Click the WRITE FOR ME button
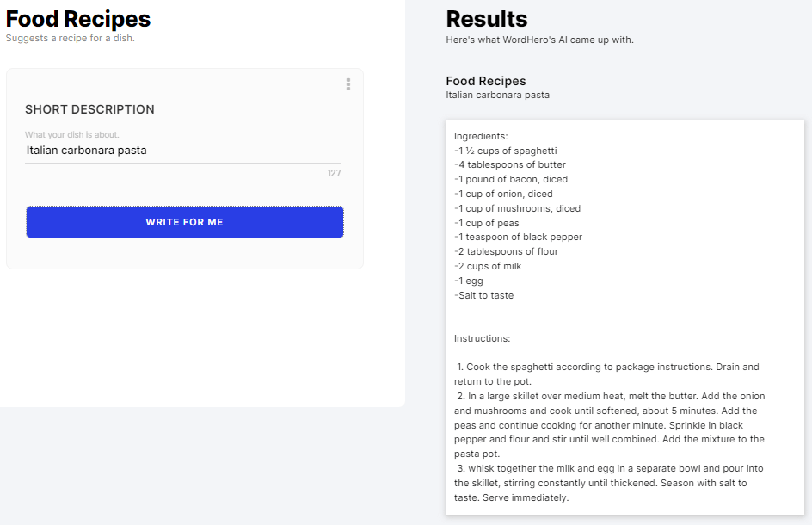 (184, 221)
